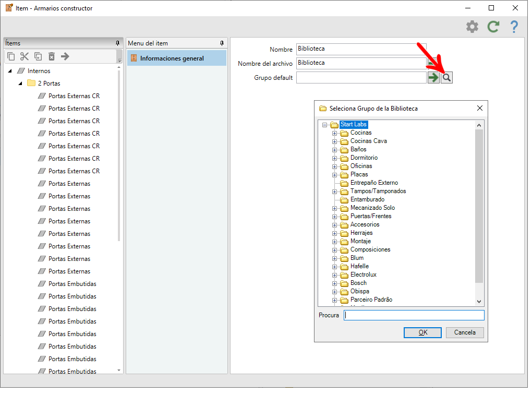The height and width of the screenshot is (394, 532).
Task: Click the Nombre del archivo field
Action: [x=361, y=63]
